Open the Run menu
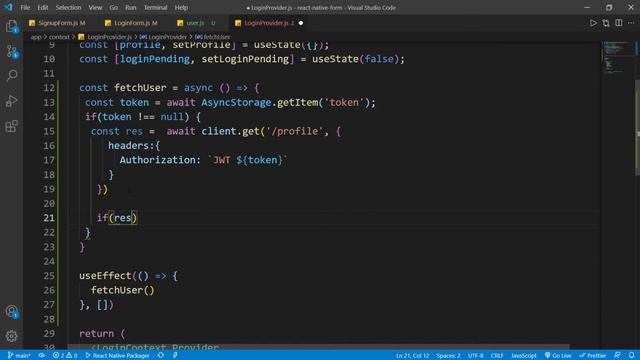Viewport: 640px width, 360px height. tap(131, 7)
